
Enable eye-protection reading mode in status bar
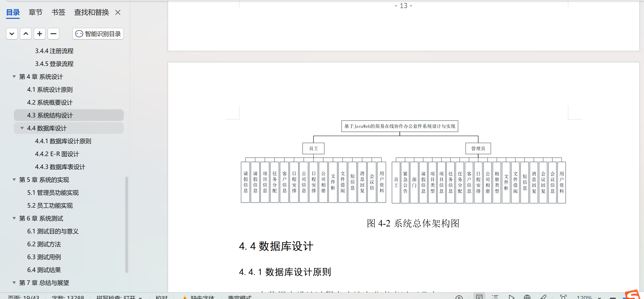[459, 297]
